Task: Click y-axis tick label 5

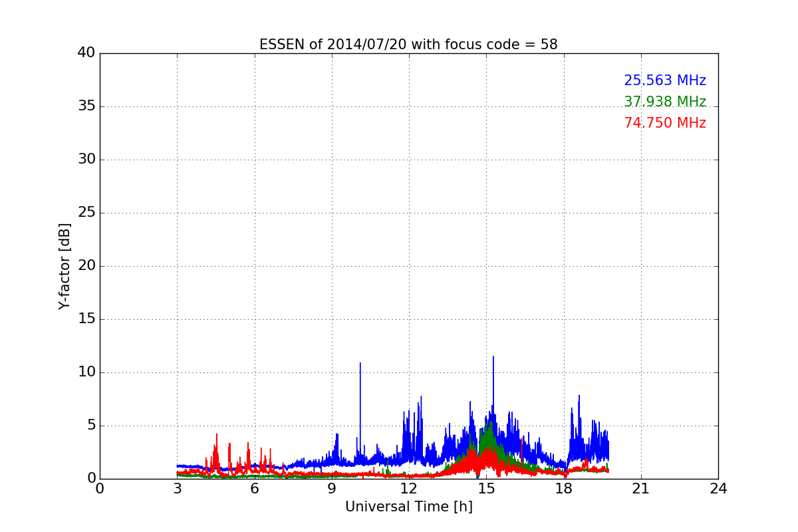Action: coord(91,426)
